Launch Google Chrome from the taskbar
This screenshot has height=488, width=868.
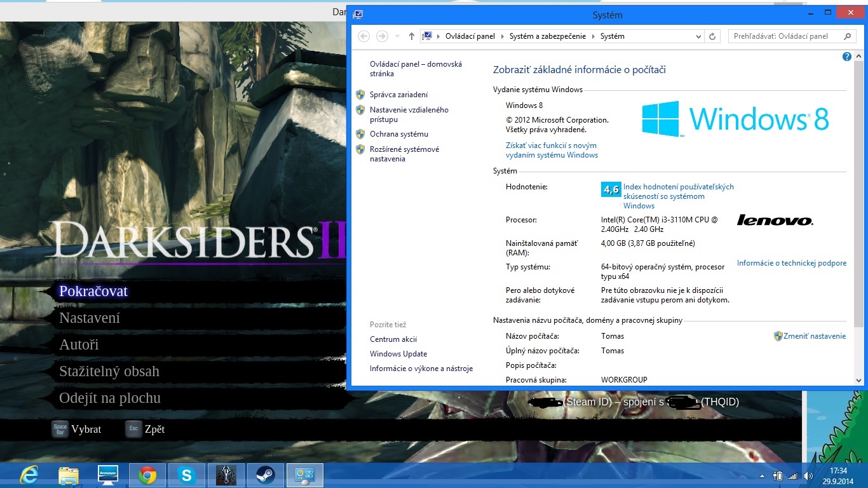[147, 475]
